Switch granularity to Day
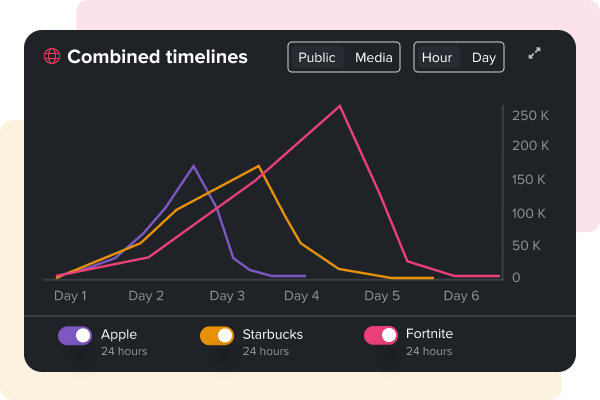The image size is (600, 400). pyautogui.click(x=484, y=57)
